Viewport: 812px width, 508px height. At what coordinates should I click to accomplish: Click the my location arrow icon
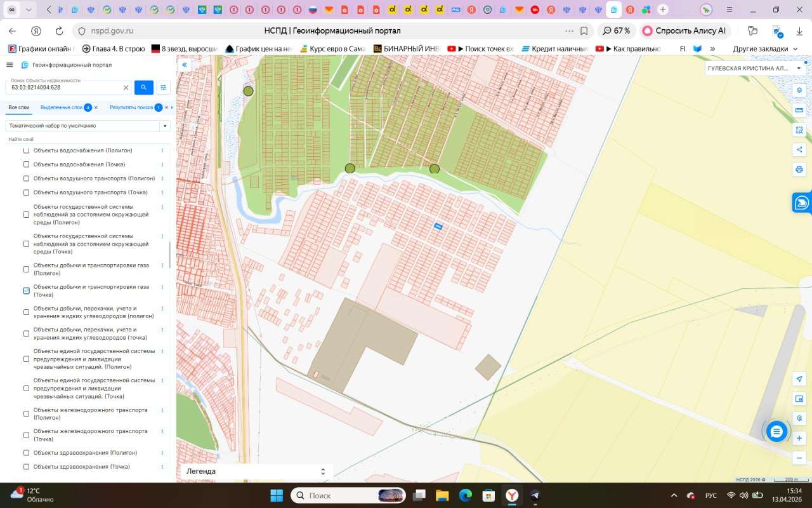click(x=799, y=379)
